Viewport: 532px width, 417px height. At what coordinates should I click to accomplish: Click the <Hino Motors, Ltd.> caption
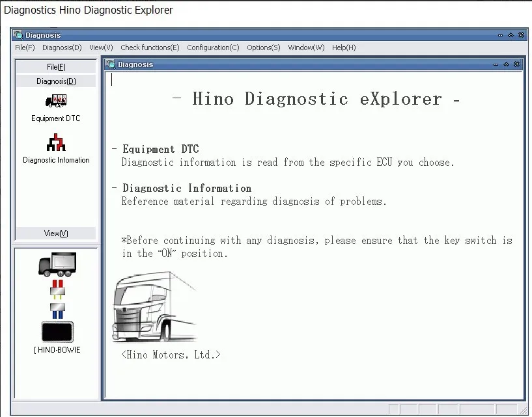coord(171,355)
